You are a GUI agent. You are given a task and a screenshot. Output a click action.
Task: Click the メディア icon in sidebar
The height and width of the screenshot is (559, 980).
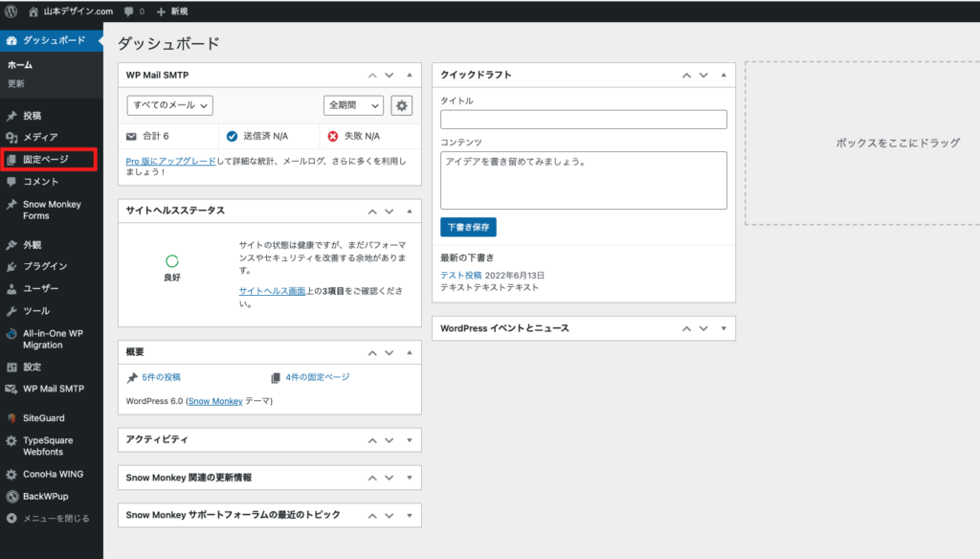[11, 137]
